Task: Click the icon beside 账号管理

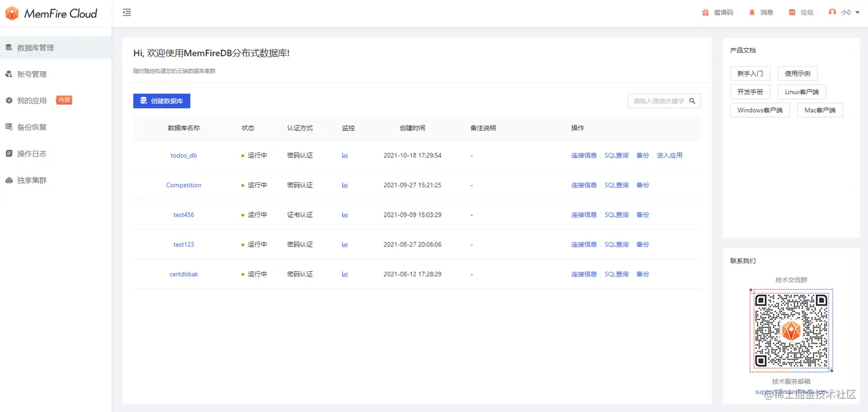Action: [9, 74]
